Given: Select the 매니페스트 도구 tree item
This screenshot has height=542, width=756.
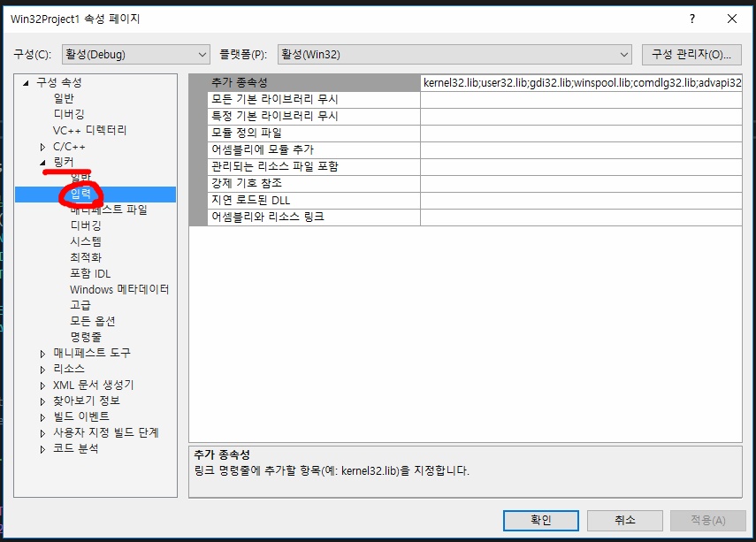Looking at the screenshot, I should pyautogui.click(x=92, y=353).
